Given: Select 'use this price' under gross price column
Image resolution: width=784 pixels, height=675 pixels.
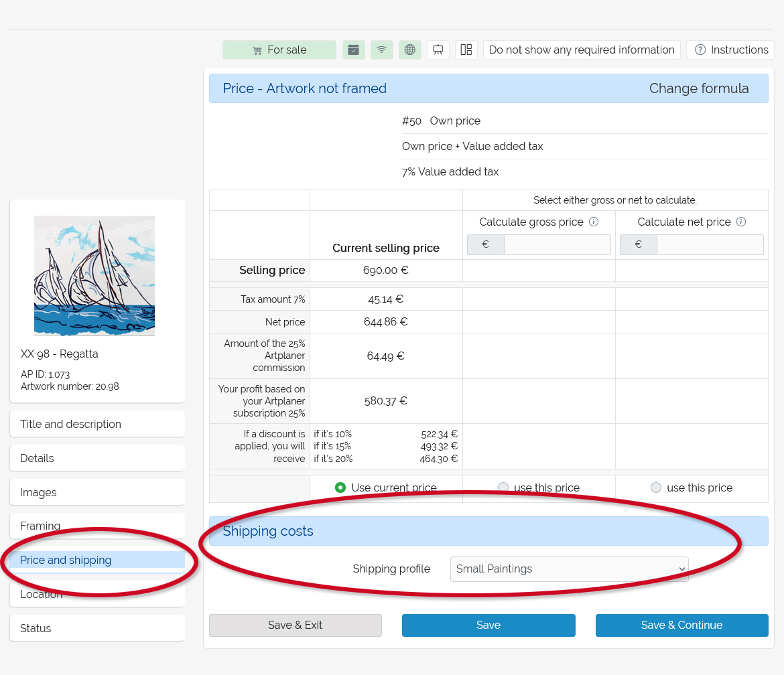Looking at the screenshot, I should [x=503, y=488].
